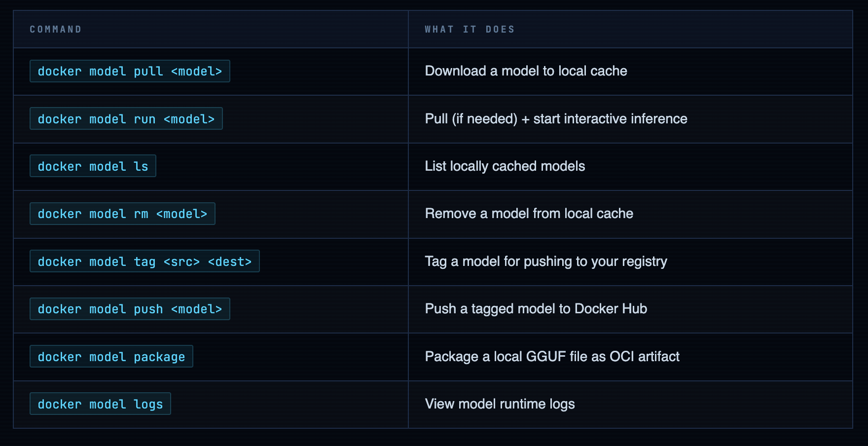This screenshot has height=446, width=868.
Task: Select the 'docker model run <model>' code chip
Action: pos(126,119)
